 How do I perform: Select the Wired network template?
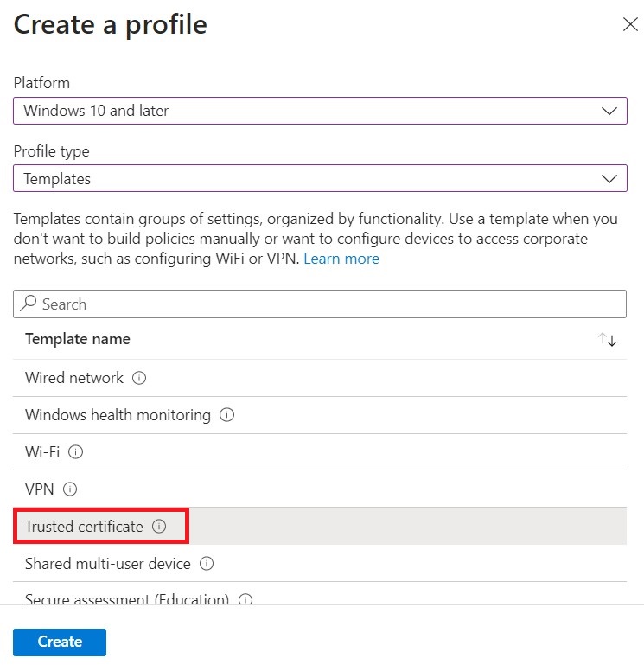tap(320, 378)
